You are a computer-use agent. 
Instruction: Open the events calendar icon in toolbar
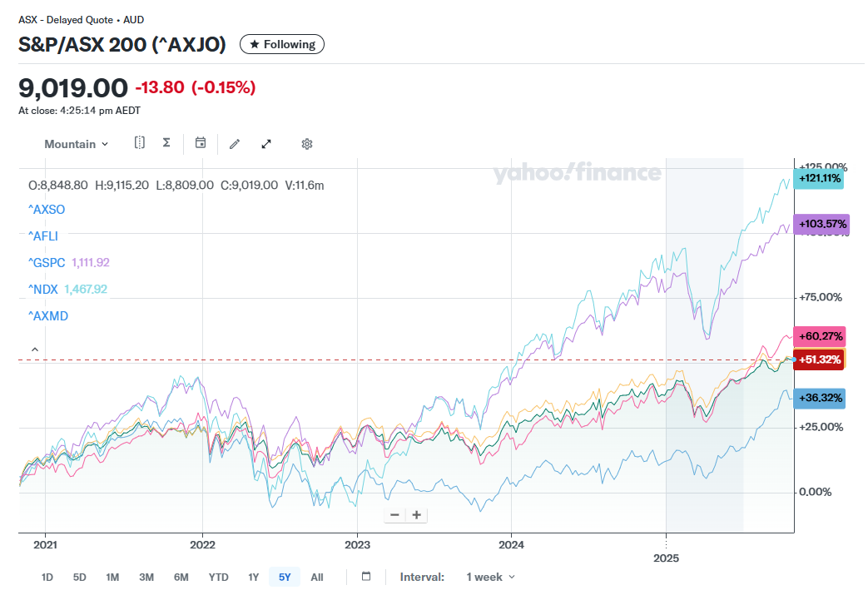click(201, 143)
